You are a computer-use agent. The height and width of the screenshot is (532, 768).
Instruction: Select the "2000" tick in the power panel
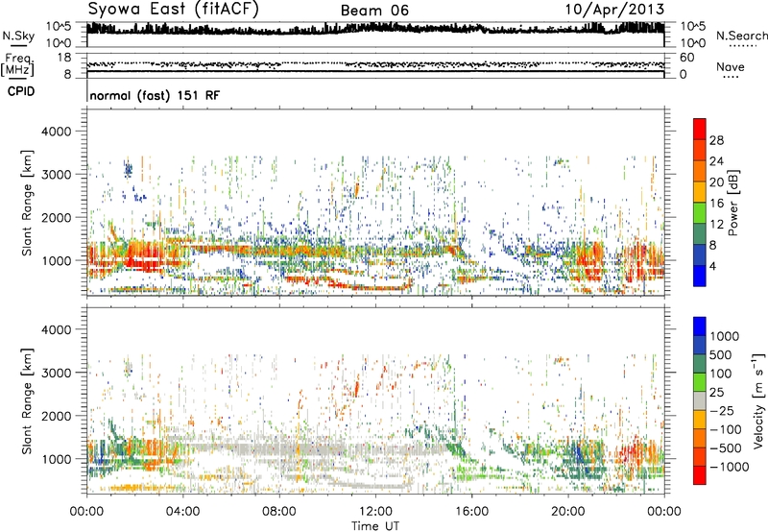point(57,217)
